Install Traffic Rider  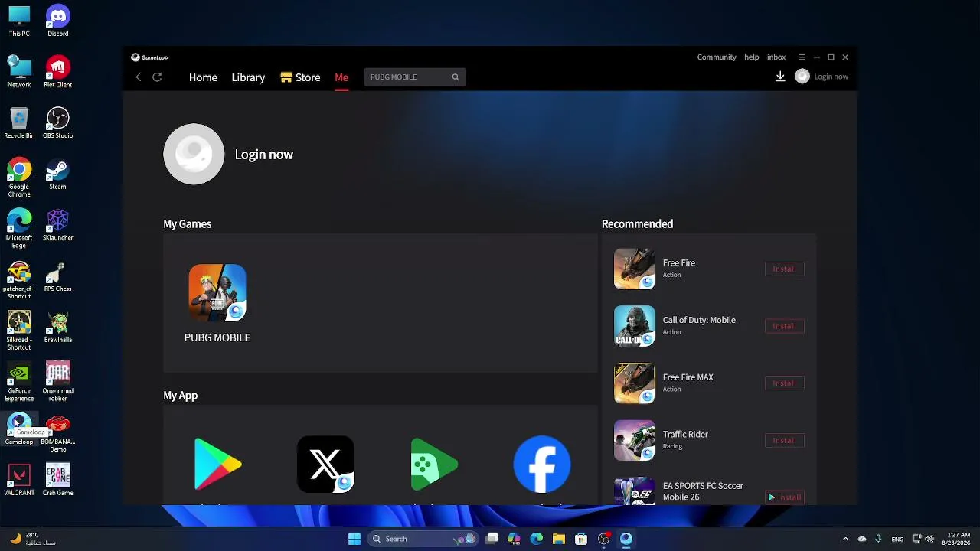pyautogui.click(x=784, y=440)
